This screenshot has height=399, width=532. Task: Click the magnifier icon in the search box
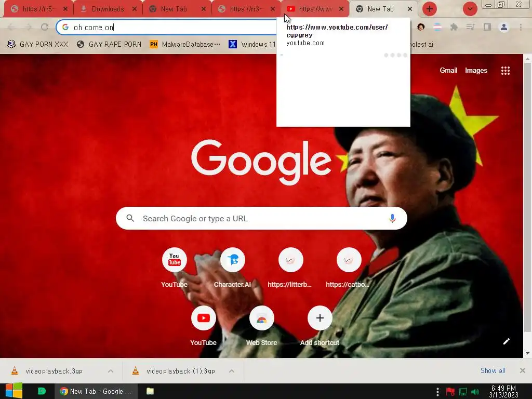(x=130, y=218)
